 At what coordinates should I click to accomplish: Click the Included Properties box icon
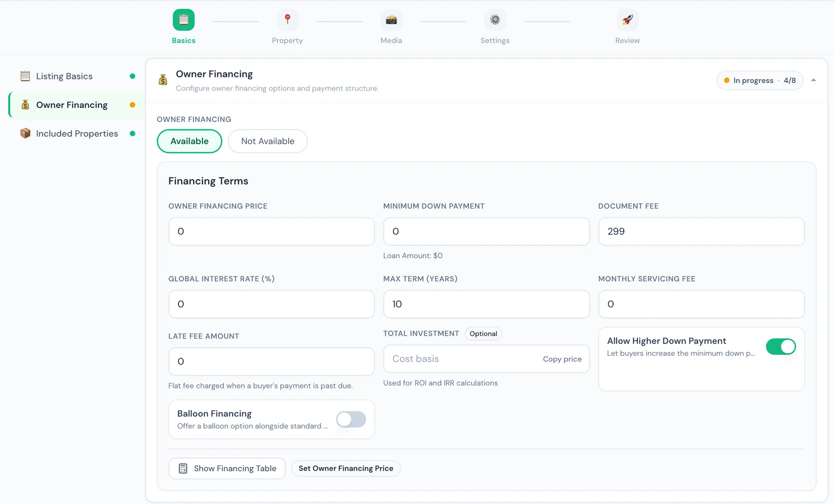point(25,133)
